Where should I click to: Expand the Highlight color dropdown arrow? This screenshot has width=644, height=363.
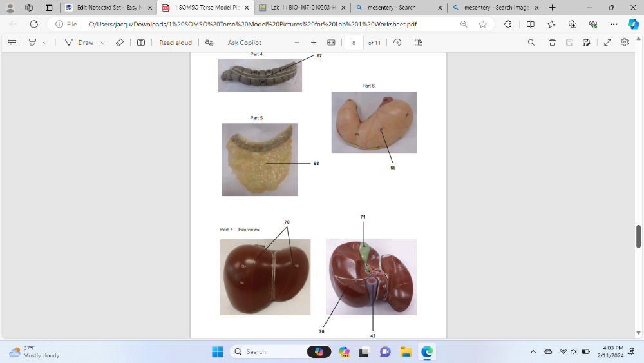click(44, 43)
